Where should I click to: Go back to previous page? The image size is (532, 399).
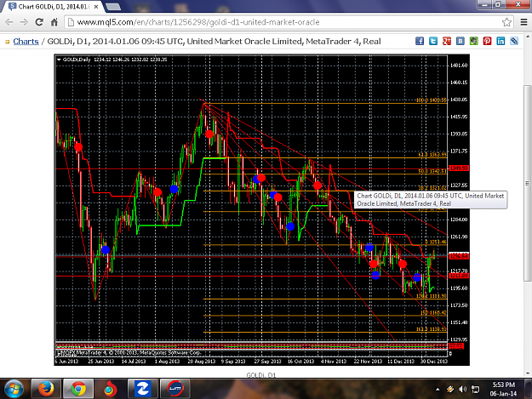coord(9,22)
